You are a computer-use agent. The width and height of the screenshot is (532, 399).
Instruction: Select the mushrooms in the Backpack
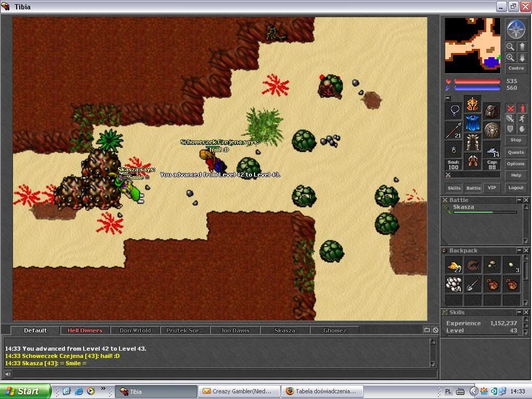tap(492, 265)
